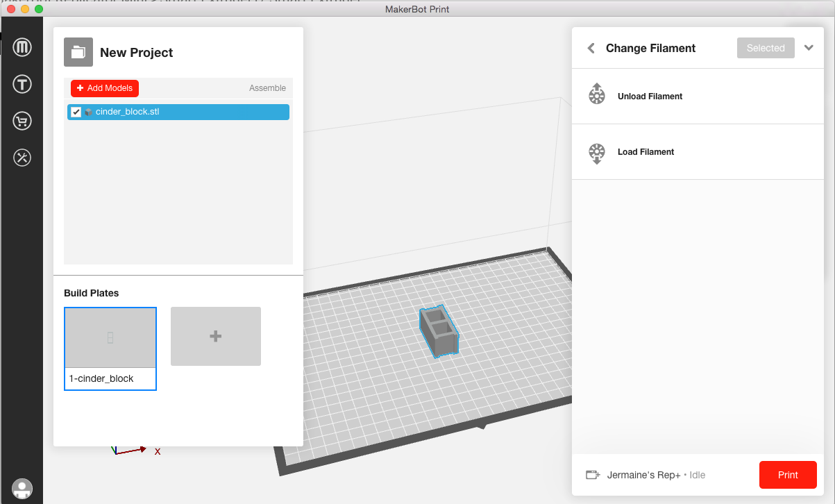Viewport: 835px width, 504px height.
Task: Click the red Print button
Action: tap(788, 475)
